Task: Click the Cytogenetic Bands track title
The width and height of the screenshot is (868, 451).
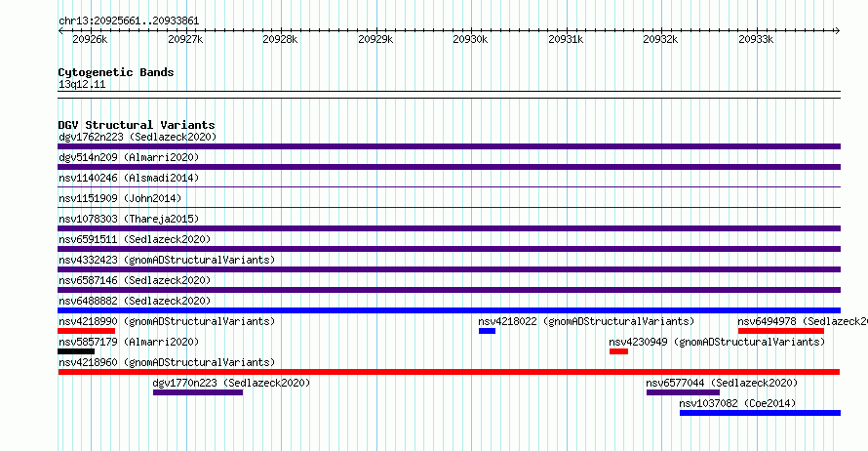Action: (116, 72)
